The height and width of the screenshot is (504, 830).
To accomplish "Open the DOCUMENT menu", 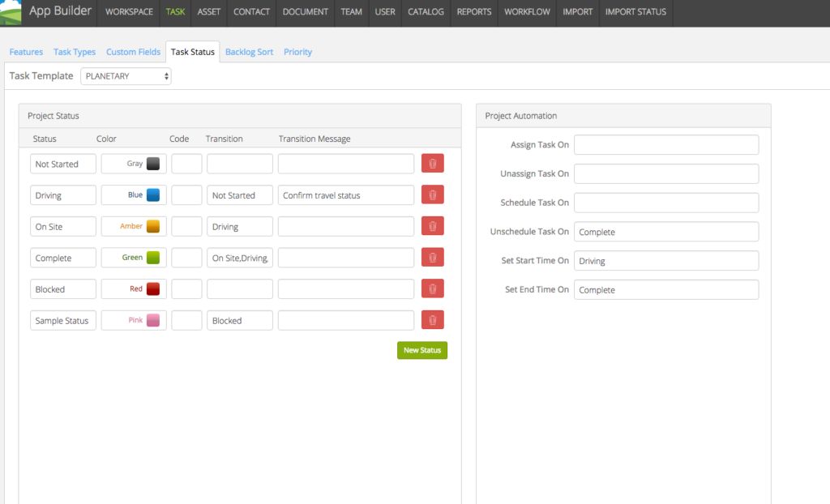I will [306, 11].
